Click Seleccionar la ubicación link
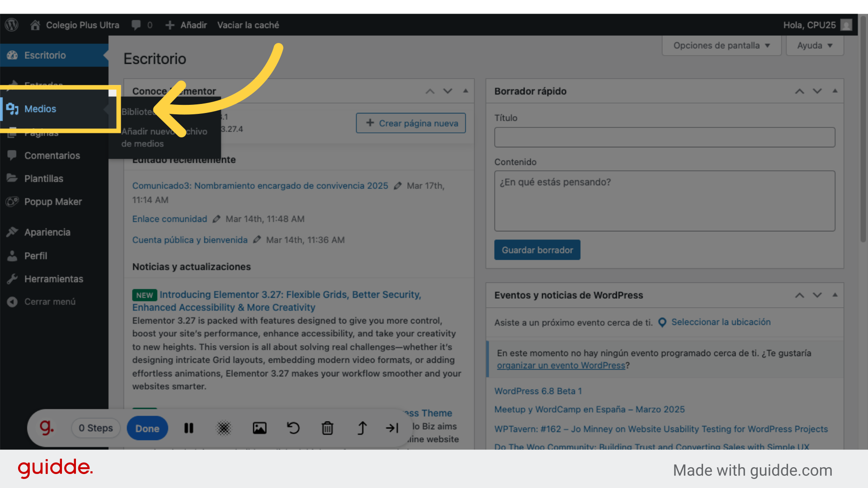 pos(721,322)
